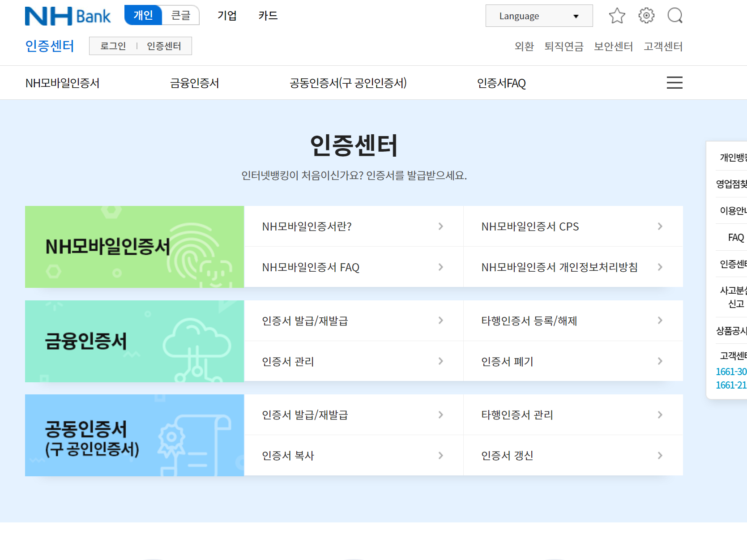Open NH모바일인증서 navigation menu
747x560 pixels.
tap(62, 83)
